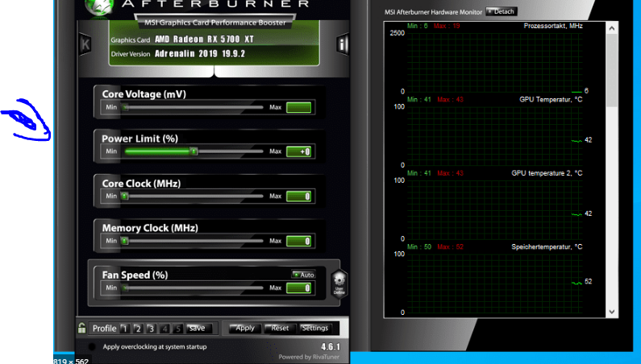This screenshot has height=364, width=641.
Task: Click the GPU Temperatur, °C graph label
Action: coord(551,99)
